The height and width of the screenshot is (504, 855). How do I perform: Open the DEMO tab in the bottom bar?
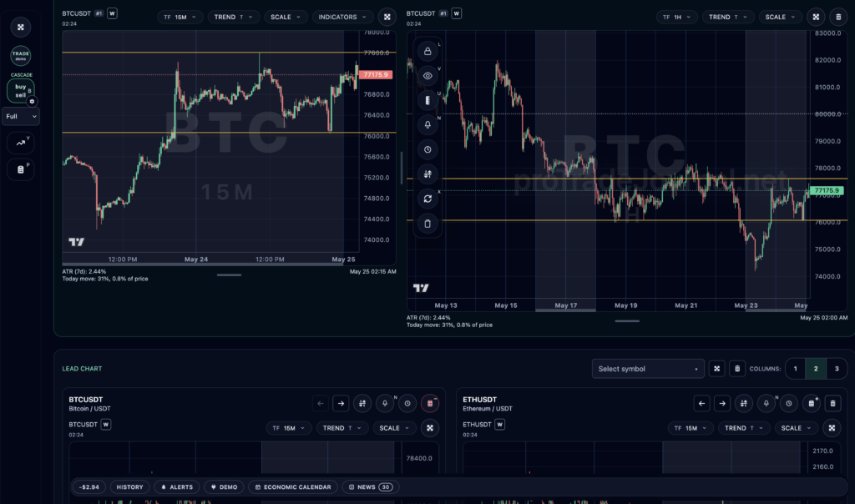(x=224, y=487)
